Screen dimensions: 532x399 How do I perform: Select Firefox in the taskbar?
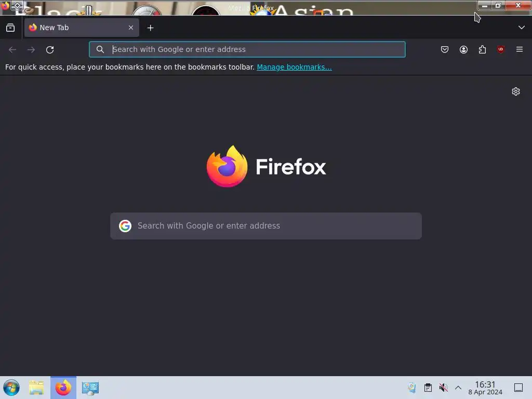63,388
